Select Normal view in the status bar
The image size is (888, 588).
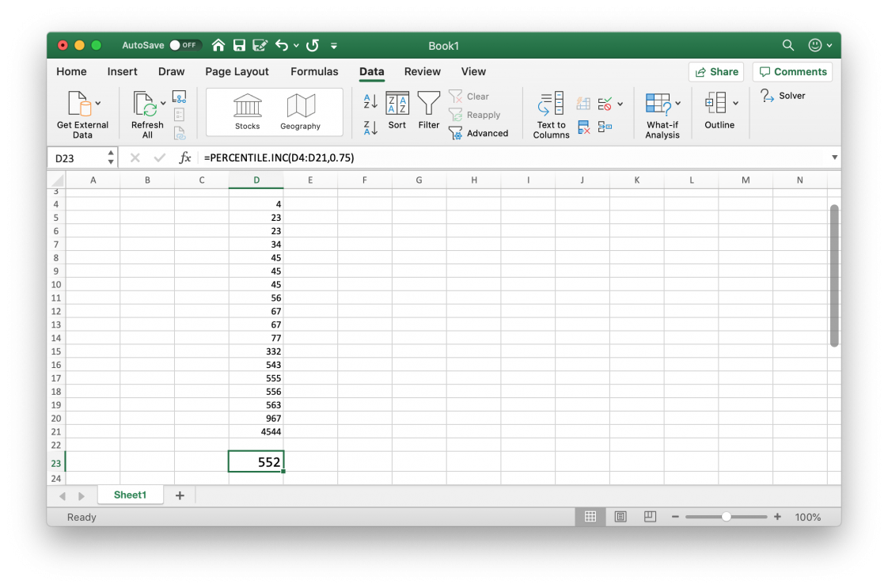pyautogui.click(x=590, y=516)
